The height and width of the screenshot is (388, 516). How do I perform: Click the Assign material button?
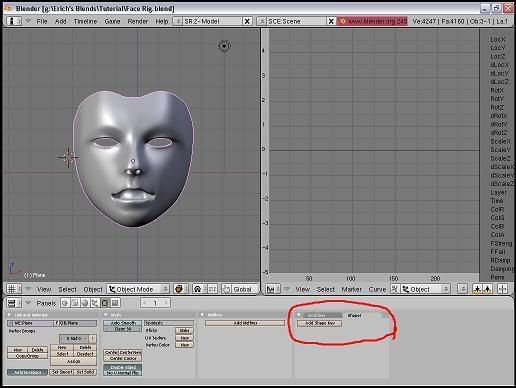(73, 361)
